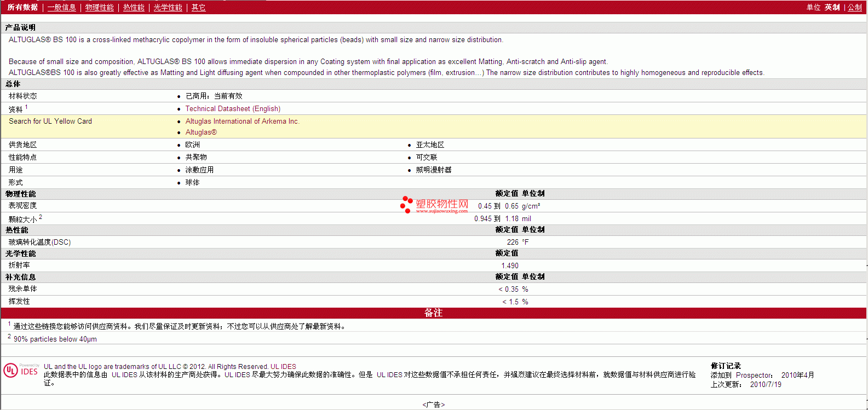Click the 物理性能 section header row

433,194
